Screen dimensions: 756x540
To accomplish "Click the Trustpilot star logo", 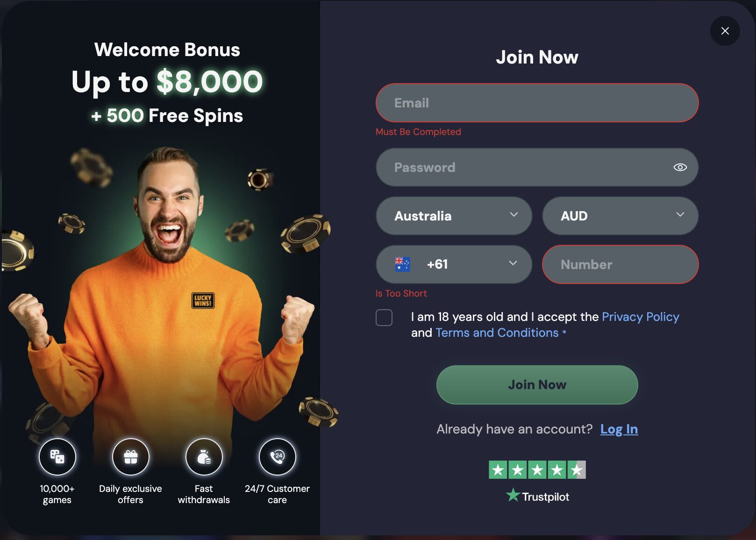I will [513, 495].
